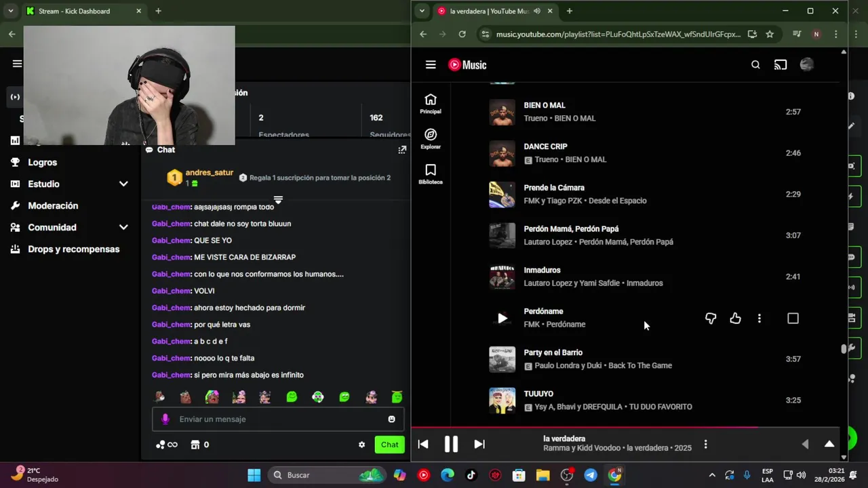
Task: Open Telegram from the taskbar
Action: [x=591, y=475]
